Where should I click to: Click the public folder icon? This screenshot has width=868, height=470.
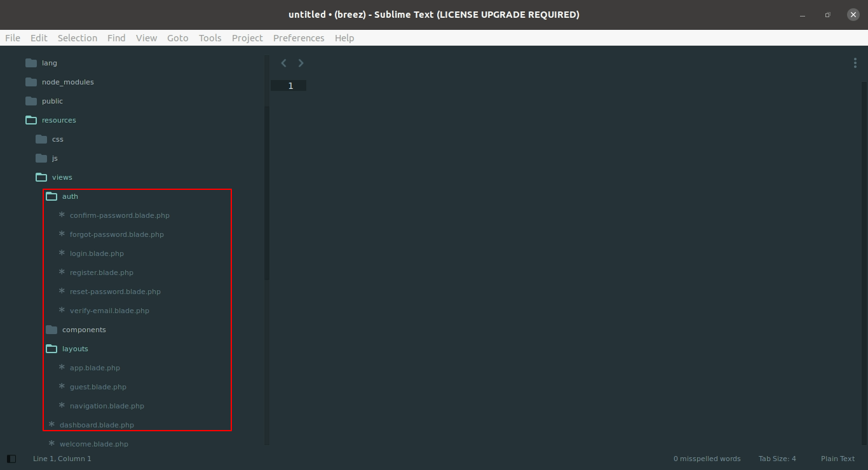click(31, 101)
